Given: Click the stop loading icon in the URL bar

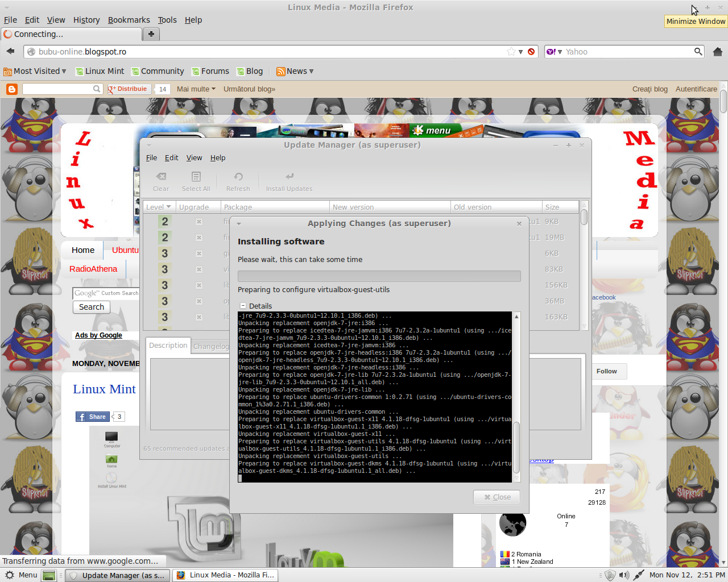Looking at the screenshot, I should click(531, 52).
